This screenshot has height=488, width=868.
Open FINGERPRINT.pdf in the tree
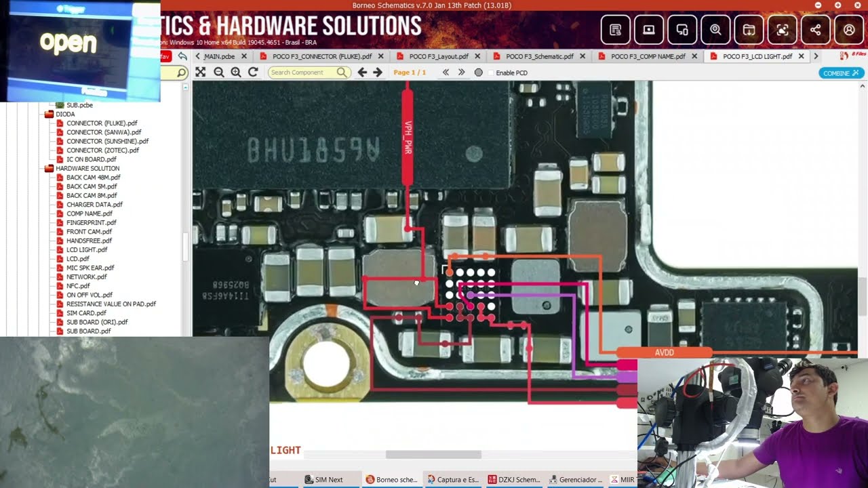pos(91,222)
